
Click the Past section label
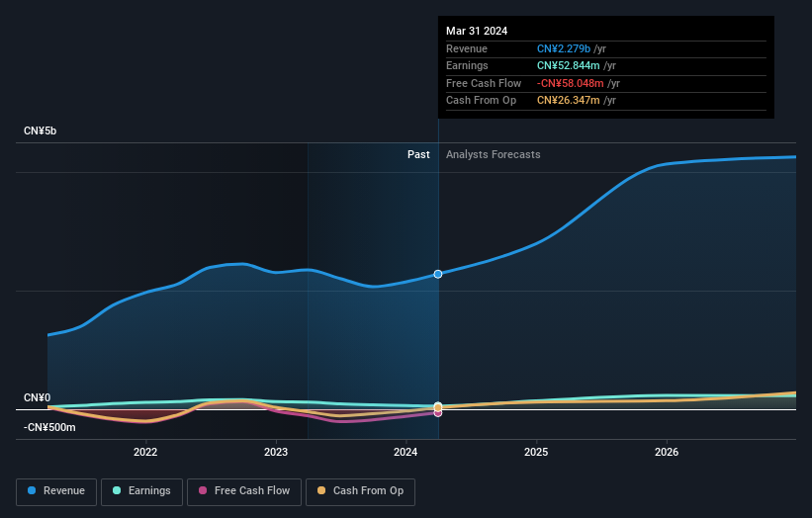418,154
